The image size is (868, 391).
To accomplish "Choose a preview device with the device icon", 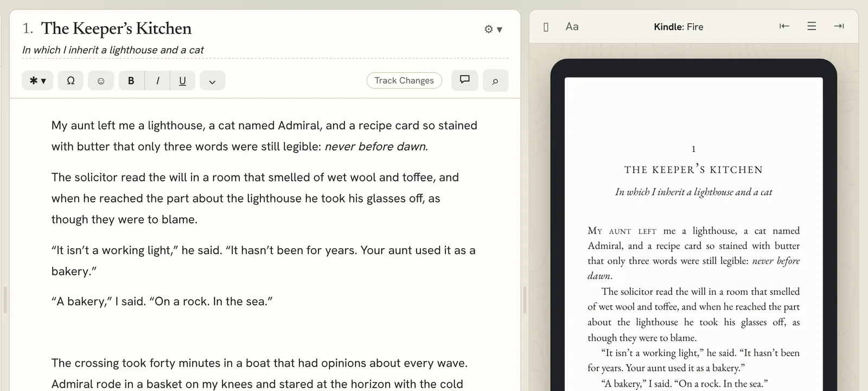I will 546,27.
